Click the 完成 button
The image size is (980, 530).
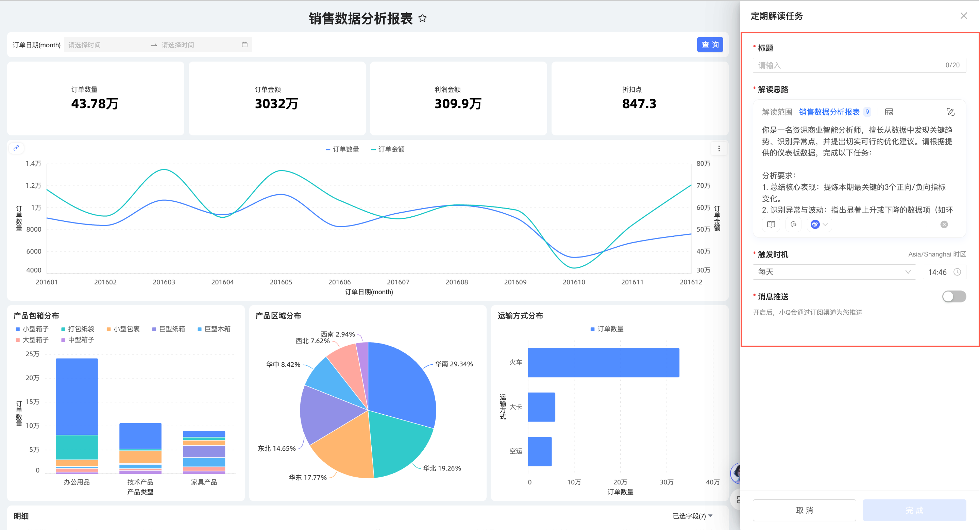click(914, 510)
